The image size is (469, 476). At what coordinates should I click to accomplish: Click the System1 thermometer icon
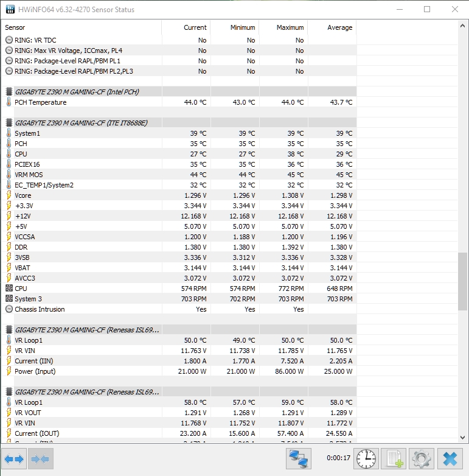(9, 133)
